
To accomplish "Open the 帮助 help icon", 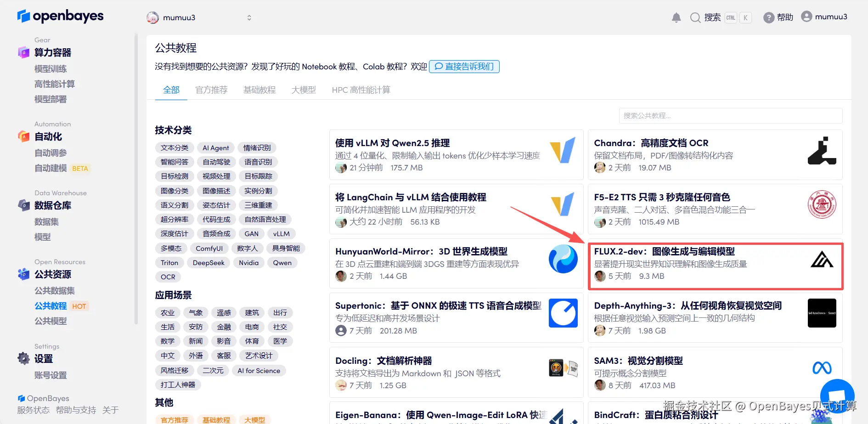I will click(x=768, y=17).
